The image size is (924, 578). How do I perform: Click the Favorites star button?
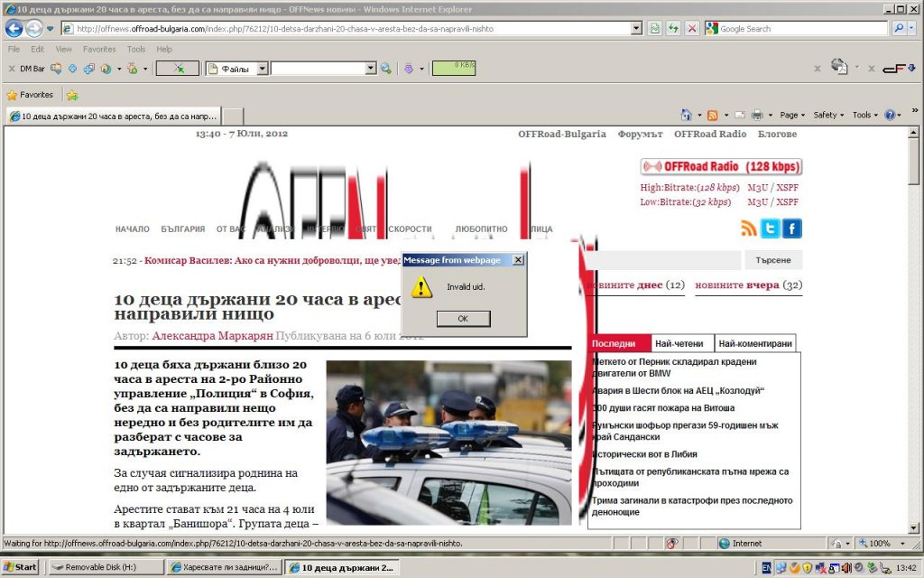[x=30, y=94]
